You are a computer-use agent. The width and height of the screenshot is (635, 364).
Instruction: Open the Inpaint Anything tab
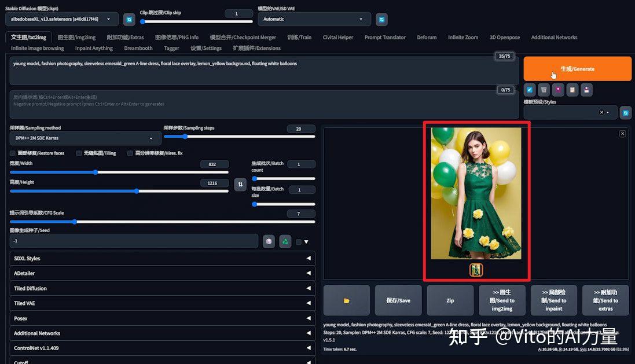click(94, 48)
